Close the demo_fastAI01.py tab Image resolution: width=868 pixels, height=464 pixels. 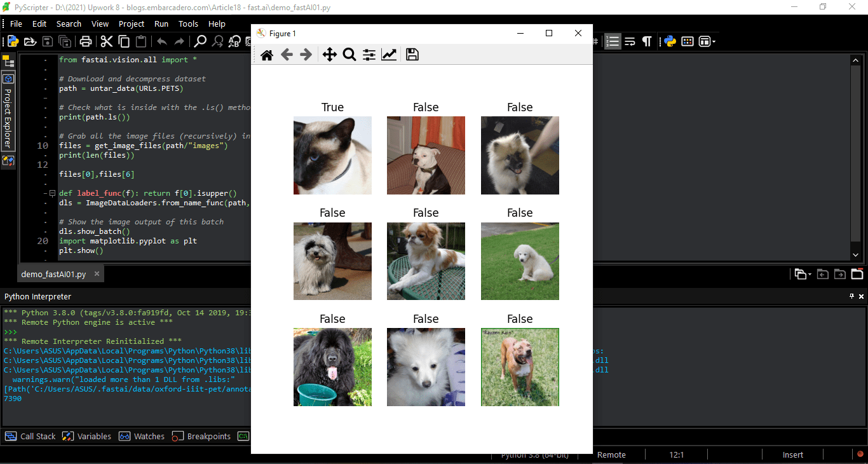[97, 274]
